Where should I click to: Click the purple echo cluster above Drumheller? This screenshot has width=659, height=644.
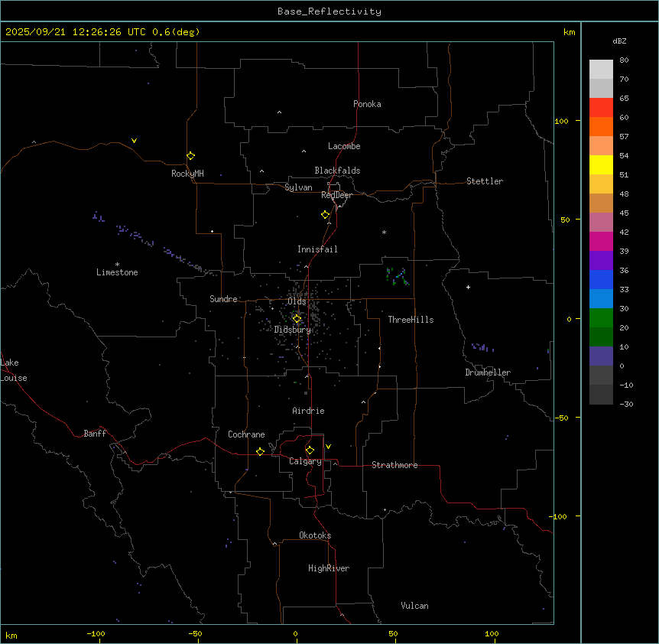click(x=482, y=348)
